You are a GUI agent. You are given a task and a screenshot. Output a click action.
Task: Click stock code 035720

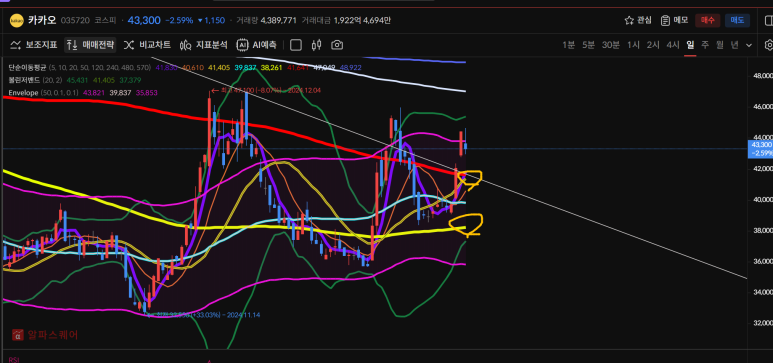(x=75, y=20)
